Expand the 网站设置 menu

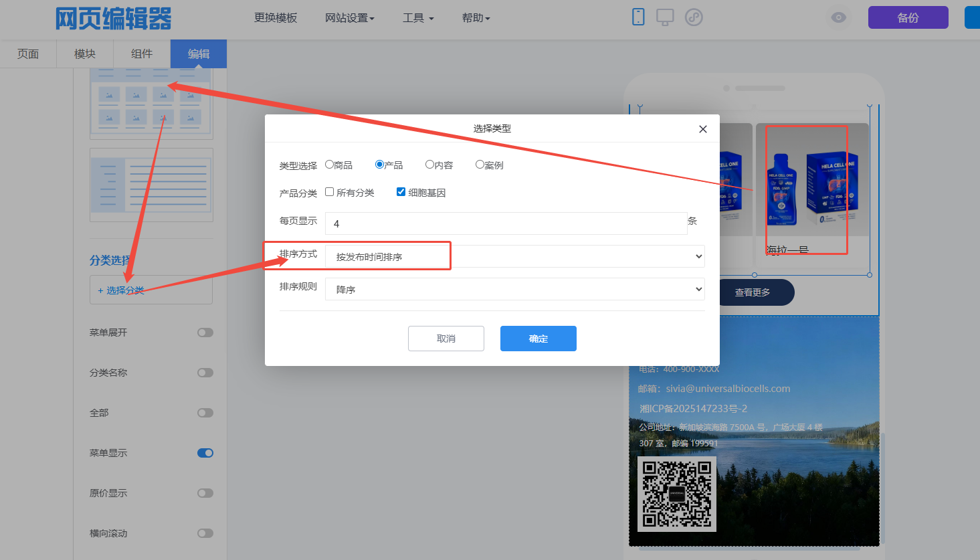[349, 18]
